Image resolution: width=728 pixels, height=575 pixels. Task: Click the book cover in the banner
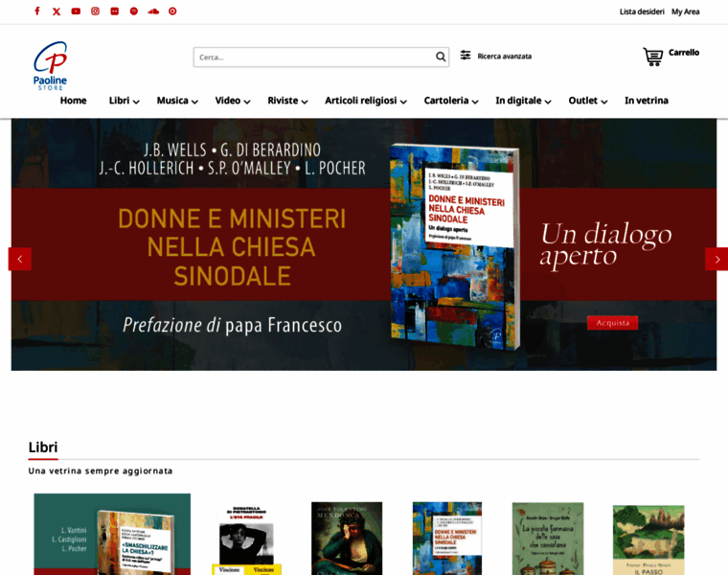(455, 246)
